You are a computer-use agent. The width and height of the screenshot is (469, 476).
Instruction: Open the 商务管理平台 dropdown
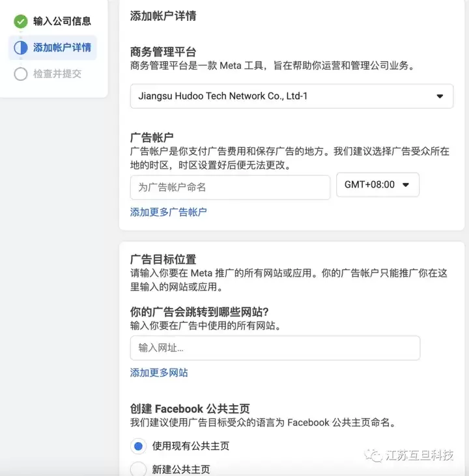[x=292, y=96]
